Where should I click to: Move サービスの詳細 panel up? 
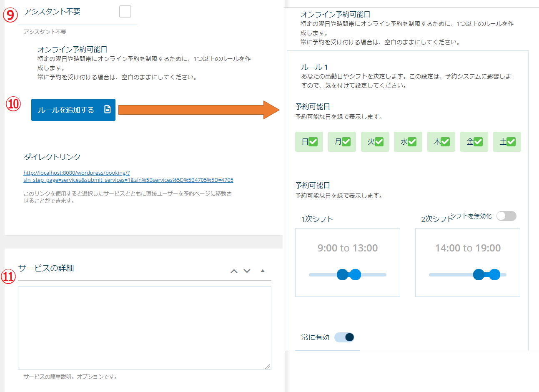click(x=234, y=271)
